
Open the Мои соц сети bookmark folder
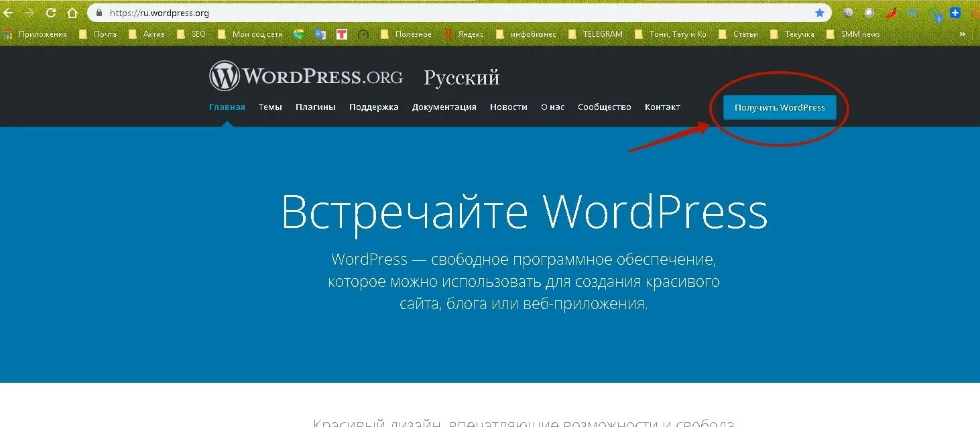pos(250,34)
